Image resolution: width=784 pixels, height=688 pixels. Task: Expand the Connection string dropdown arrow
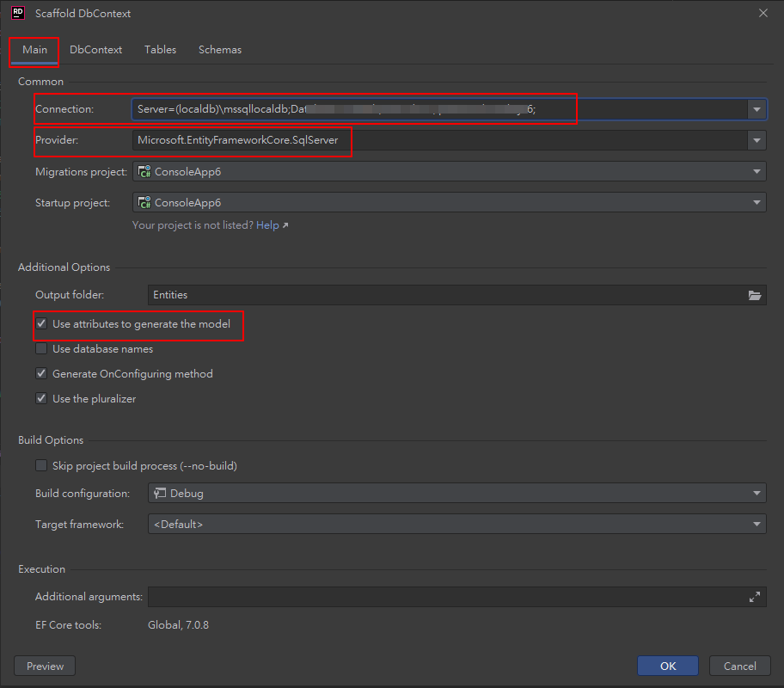(x=756, y=109)
